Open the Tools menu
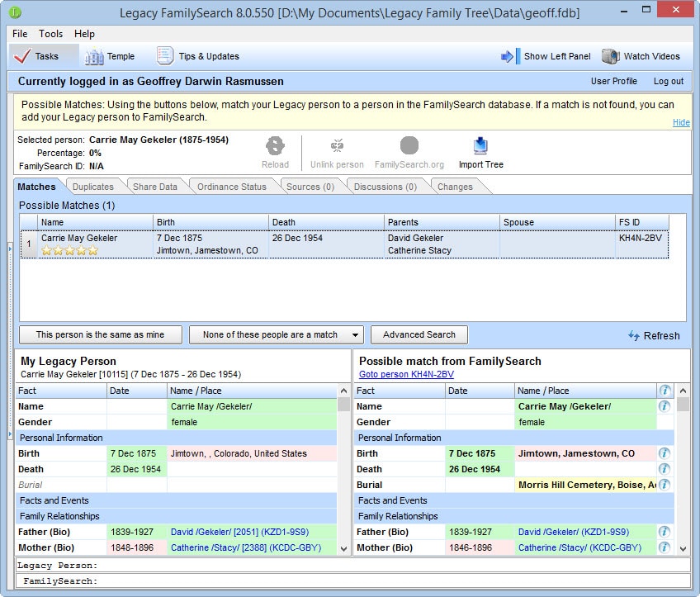This screenshot has height=597, width=700. click(x=50, y=34)
